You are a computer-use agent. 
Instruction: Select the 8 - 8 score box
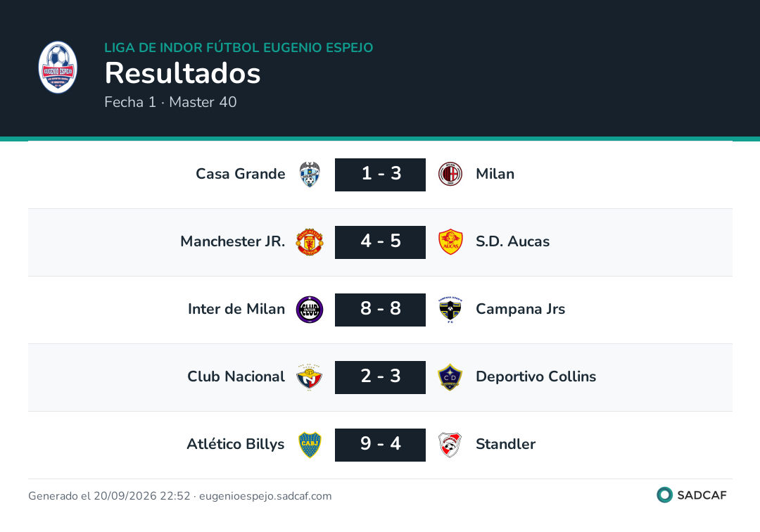pyautogui.click(x=380, y=310)
